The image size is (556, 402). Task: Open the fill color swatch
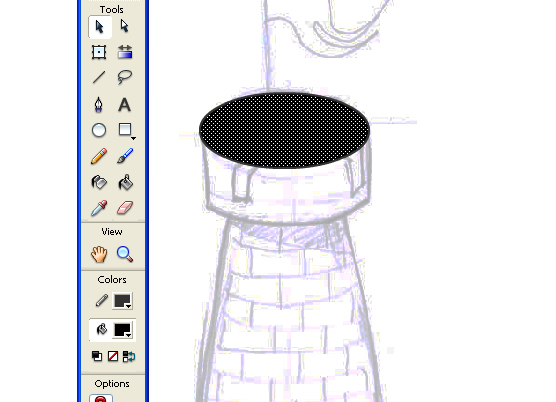[122, 330]
